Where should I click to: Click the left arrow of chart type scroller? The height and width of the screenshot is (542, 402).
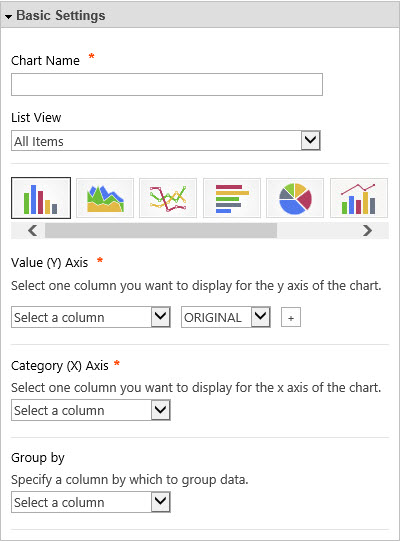pos(32,231)
